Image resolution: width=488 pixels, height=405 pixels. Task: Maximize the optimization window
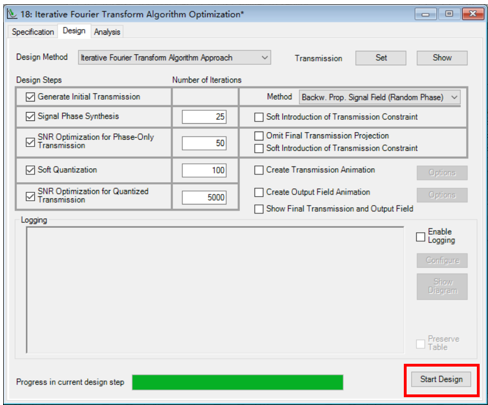coord(449,14)
